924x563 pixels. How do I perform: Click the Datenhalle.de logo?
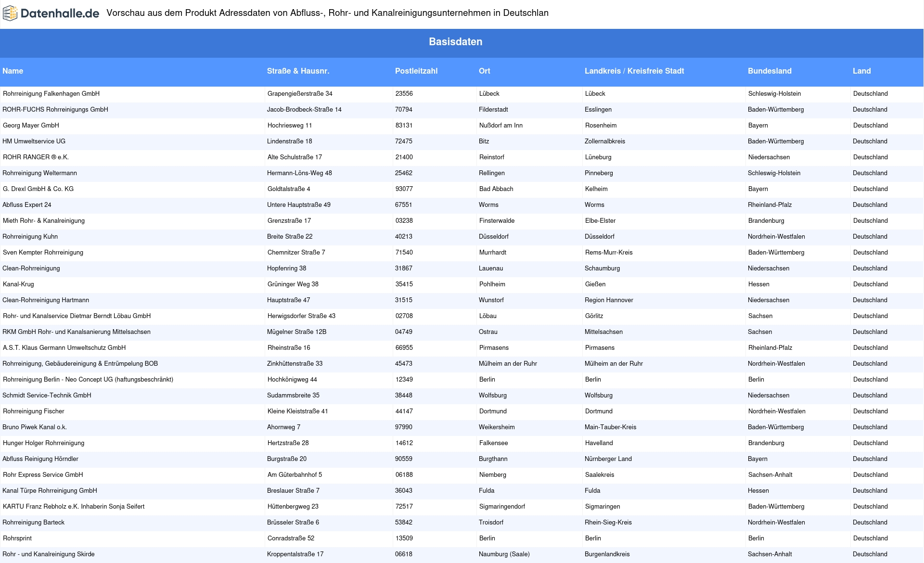tap(51, 13)
